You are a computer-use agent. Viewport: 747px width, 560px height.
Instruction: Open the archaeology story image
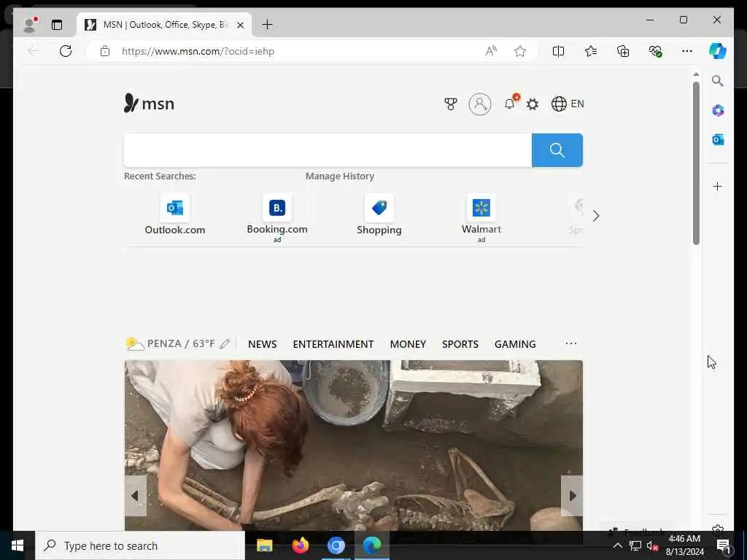354,446
